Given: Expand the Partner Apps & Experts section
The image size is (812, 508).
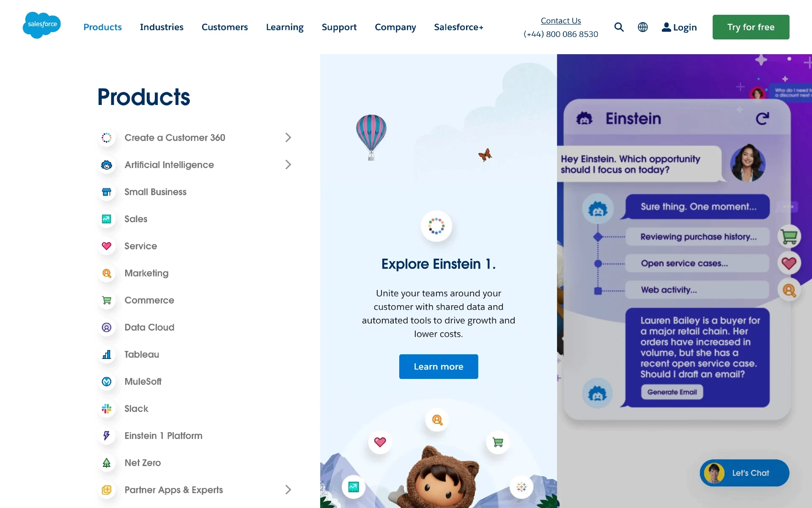Looking at the screenshot, I should click(x=287, y=490).
